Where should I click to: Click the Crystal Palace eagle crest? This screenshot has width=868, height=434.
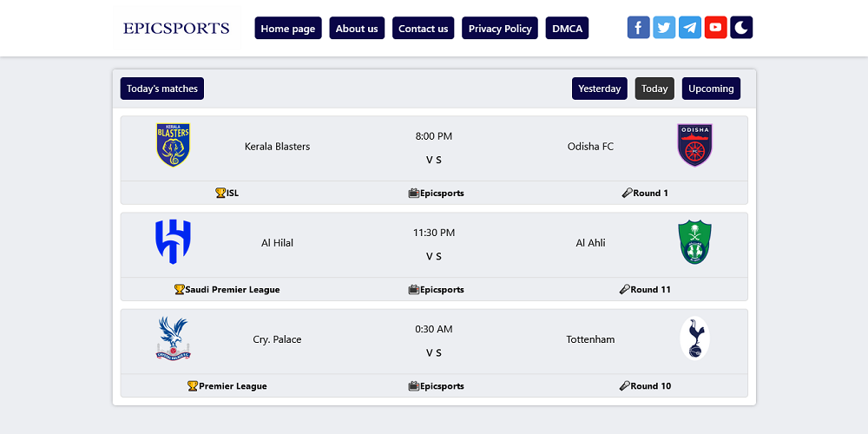tap(174, 339)
